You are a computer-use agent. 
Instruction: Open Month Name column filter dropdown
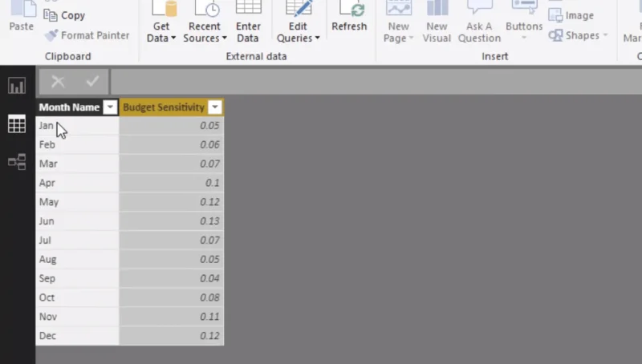coord(110,107)
